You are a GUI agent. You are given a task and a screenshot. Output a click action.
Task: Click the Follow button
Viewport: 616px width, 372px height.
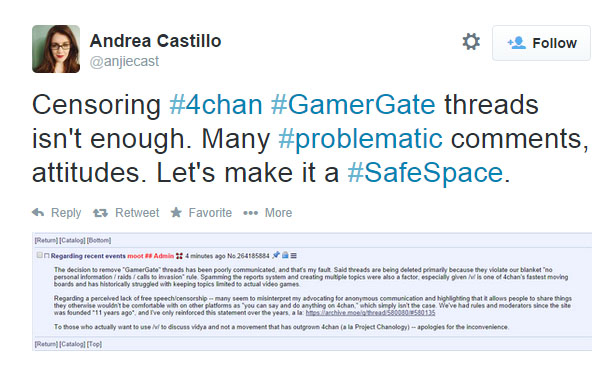pos(541,43)
